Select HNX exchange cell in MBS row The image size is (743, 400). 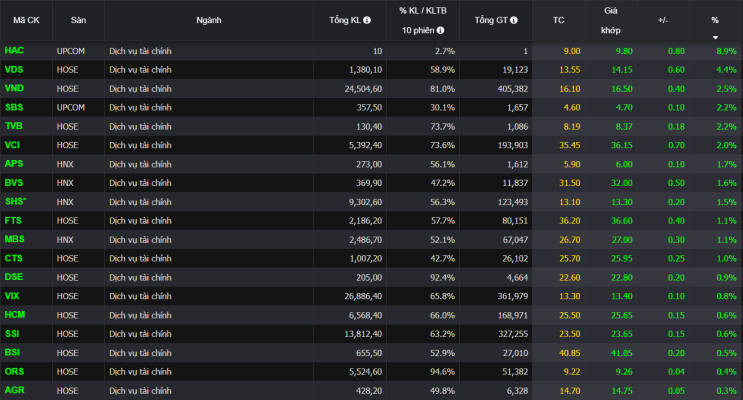pos(65,240)
